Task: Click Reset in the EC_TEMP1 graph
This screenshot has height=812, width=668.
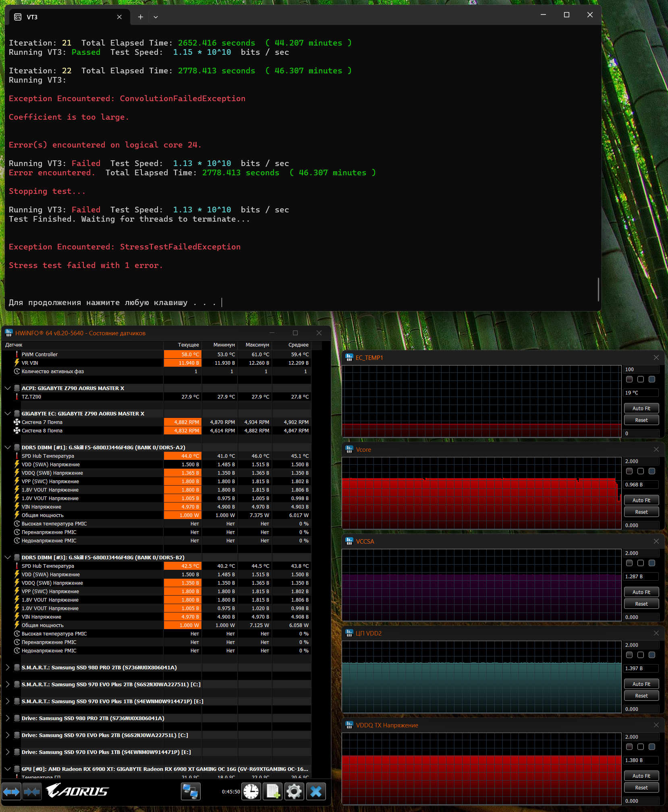Action: [x=641, y=420]
